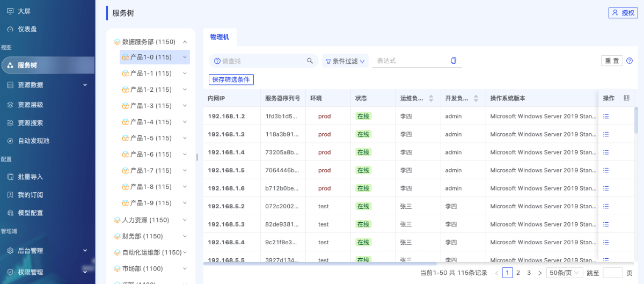Open 大屏 from sidebar
This screenshot has width=644, height=284.
(24, 11)
